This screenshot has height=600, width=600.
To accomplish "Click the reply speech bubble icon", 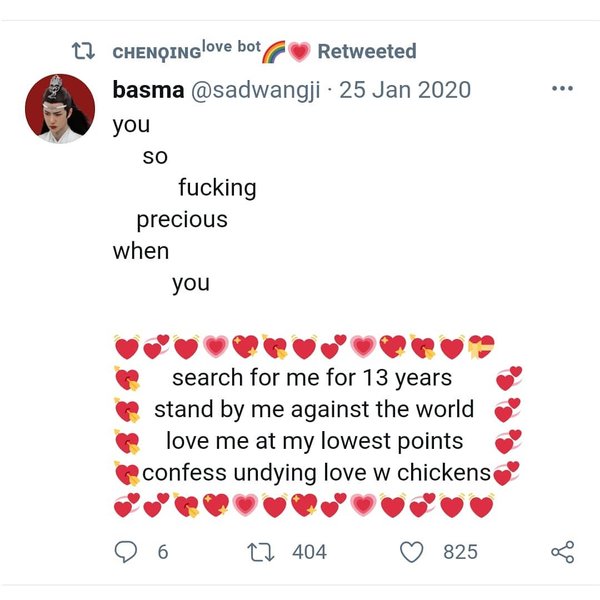I will click(x=126, y=551).
